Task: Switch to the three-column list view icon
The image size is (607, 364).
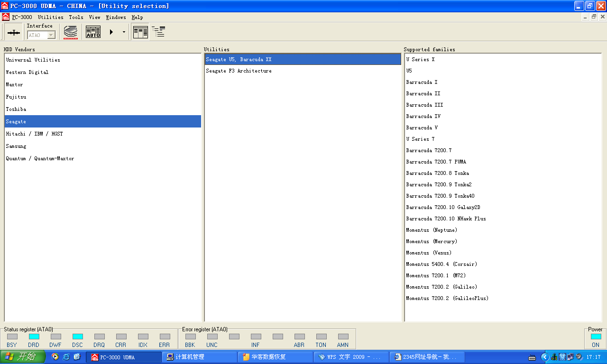Action: (x=141, y=32)
